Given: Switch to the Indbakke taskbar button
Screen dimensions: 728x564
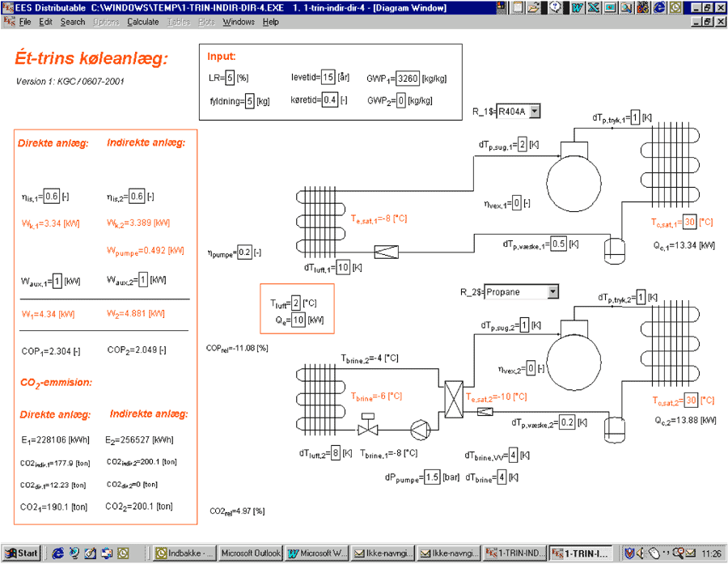Looking at the screenshot, I should (x=184, y=553).
